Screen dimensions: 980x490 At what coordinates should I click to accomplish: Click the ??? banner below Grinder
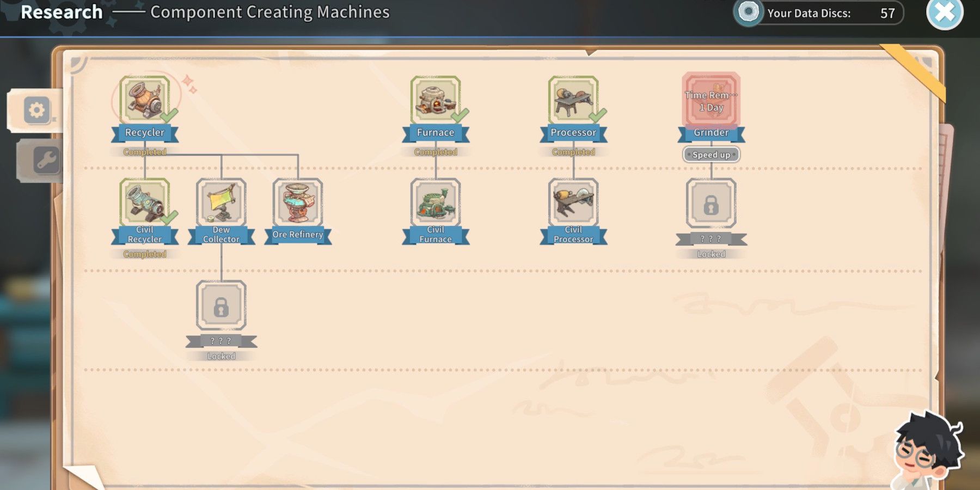[711, 239]
